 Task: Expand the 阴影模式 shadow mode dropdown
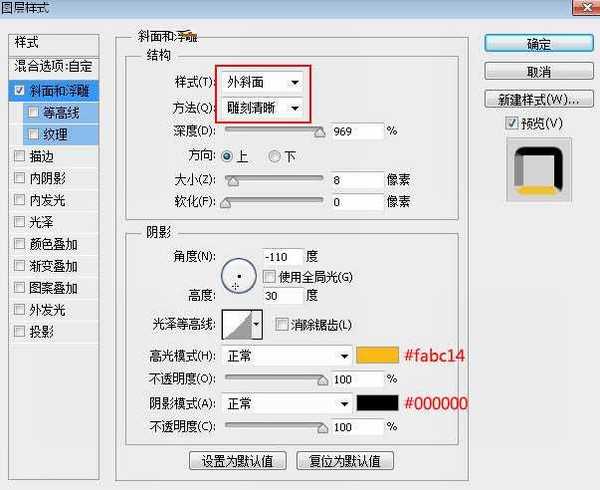288,404
